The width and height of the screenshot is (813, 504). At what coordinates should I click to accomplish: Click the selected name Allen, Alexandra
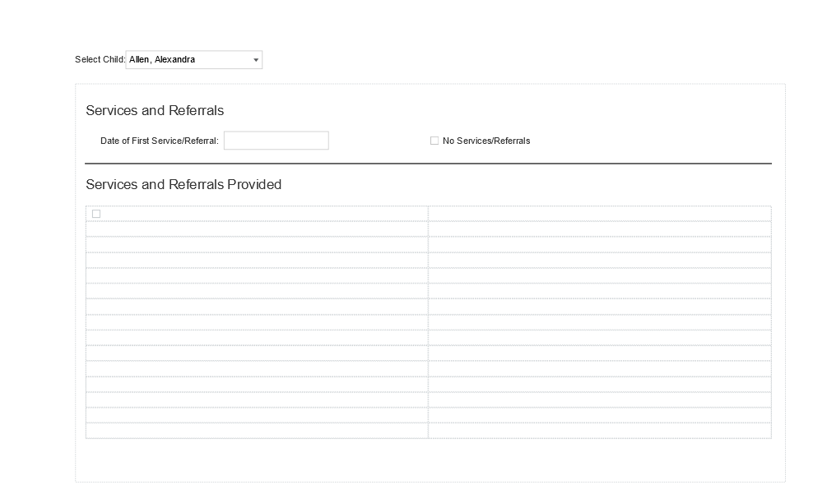tap(162, 60)
